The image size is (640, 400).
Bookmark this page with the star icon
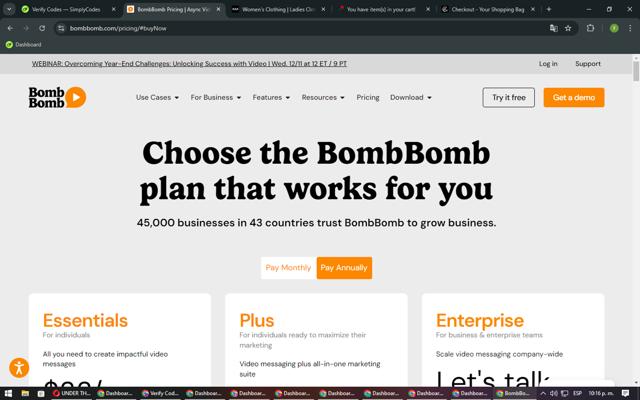[568, 28]
